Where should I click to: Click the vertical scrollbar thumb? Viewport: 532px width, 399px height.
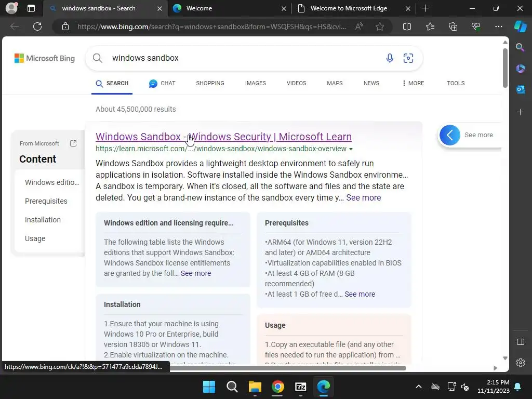505,68
